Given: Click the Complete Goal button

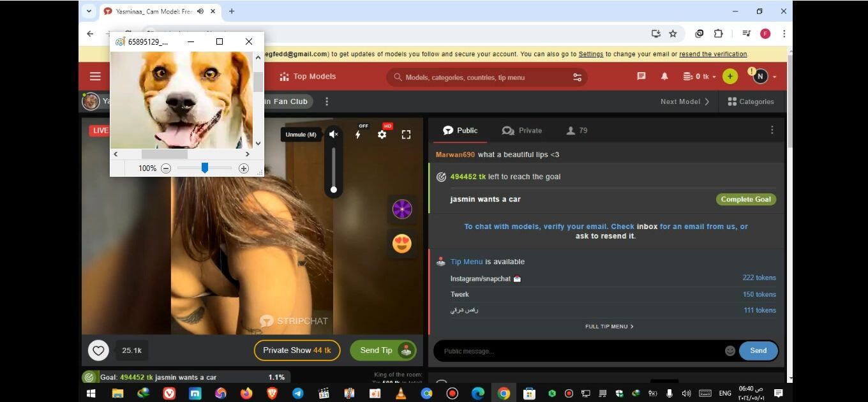Looking at the screenshot, I should click(745, 199).
